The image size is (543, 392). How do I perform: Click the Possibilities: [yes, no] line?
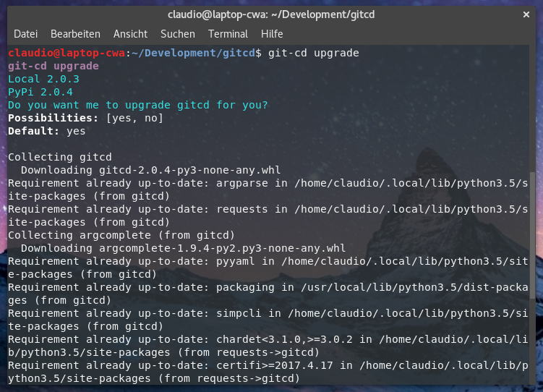point(85,118)
